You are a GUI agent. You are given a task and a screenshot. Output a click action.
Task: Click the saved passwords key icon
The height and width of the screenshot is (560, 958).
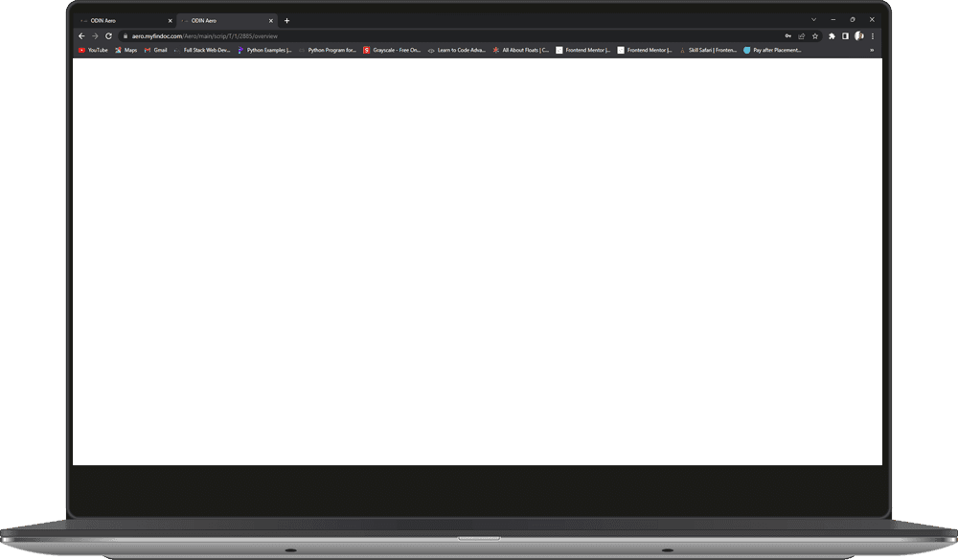[787, 36]
